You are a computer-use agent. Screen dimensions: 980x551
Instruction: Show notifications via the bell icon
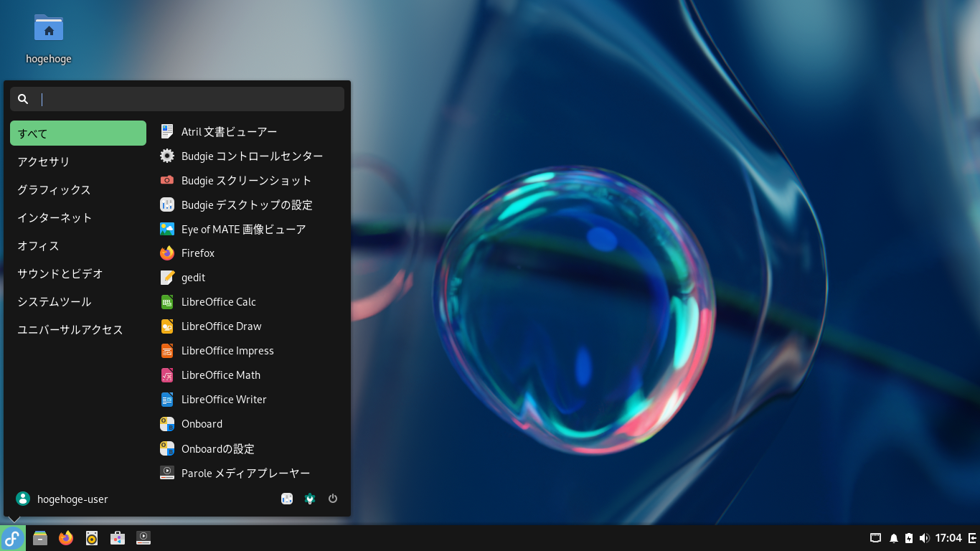[x=894, y=538]
